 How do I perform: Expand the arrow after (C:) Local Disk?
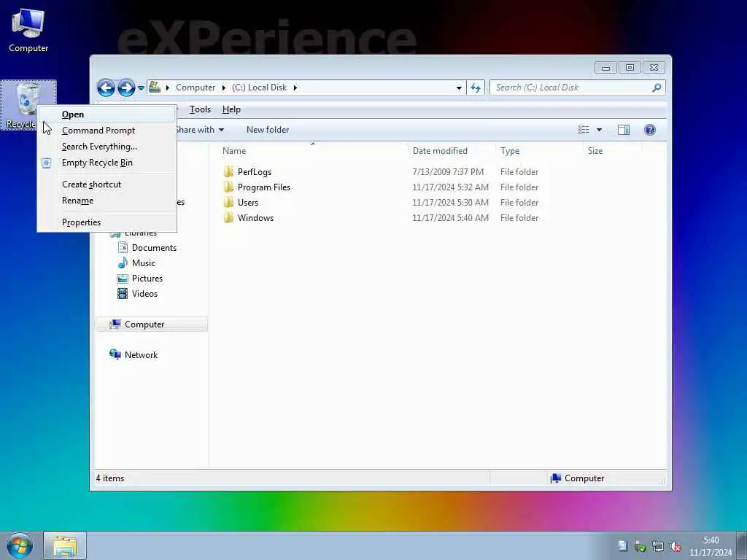(295, 87)
